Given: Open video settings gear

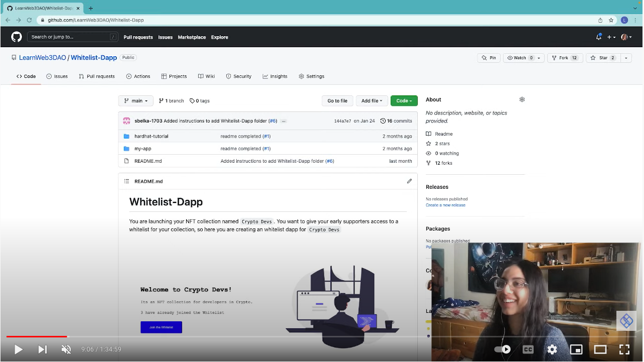Looking at the screenshot, I should (552, 349).
